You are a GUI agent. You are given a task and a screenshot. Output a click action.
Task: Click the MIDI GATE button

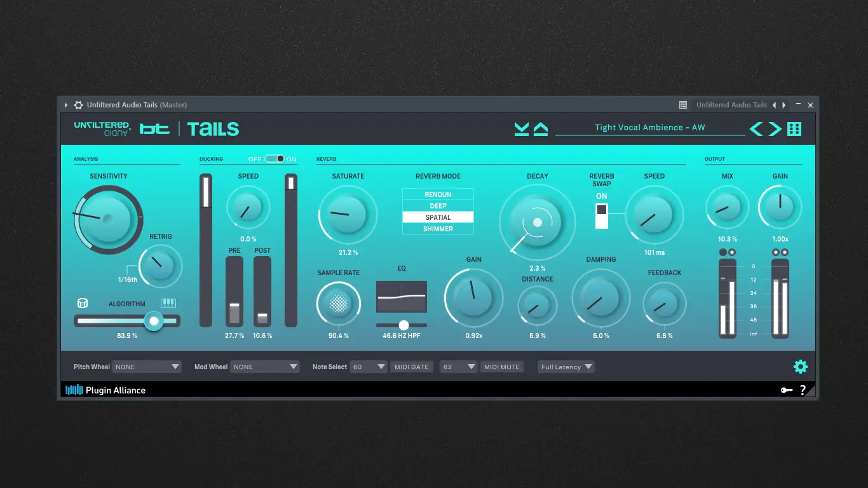(412, 367)
